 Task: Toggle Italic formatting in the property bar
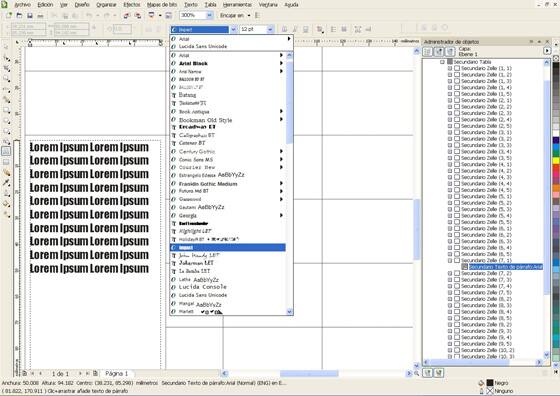coord(295,29)
